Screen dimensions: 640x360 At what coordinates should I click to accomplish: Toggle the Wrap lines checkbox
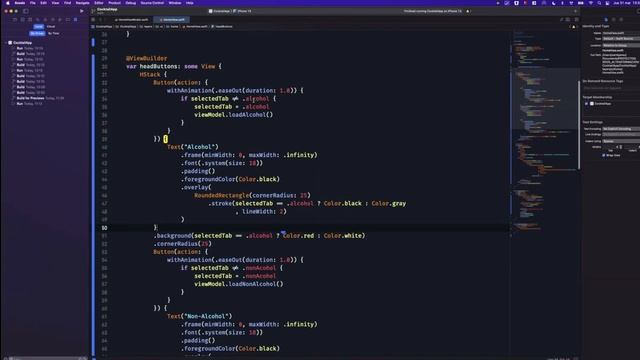604,155
